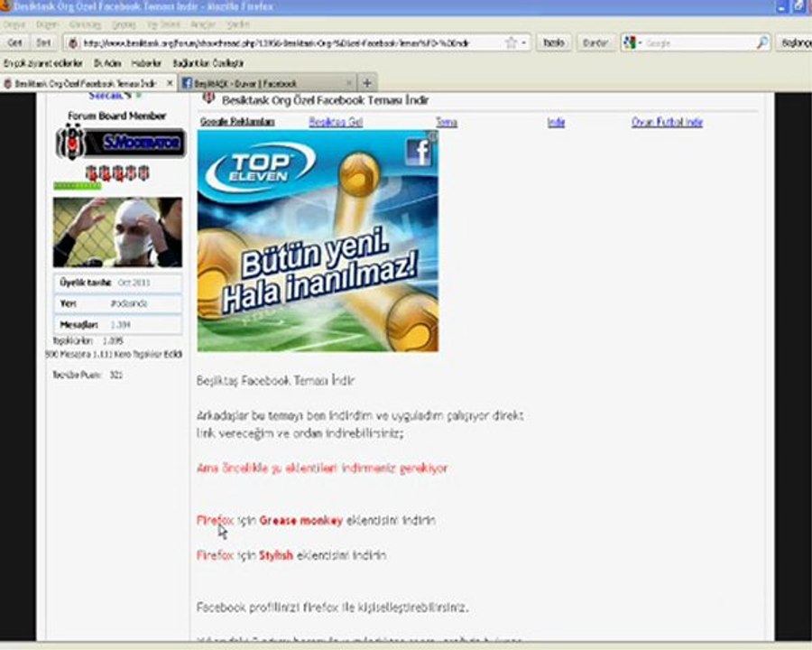Click the green reputation bar under the stars

(78, 186)
